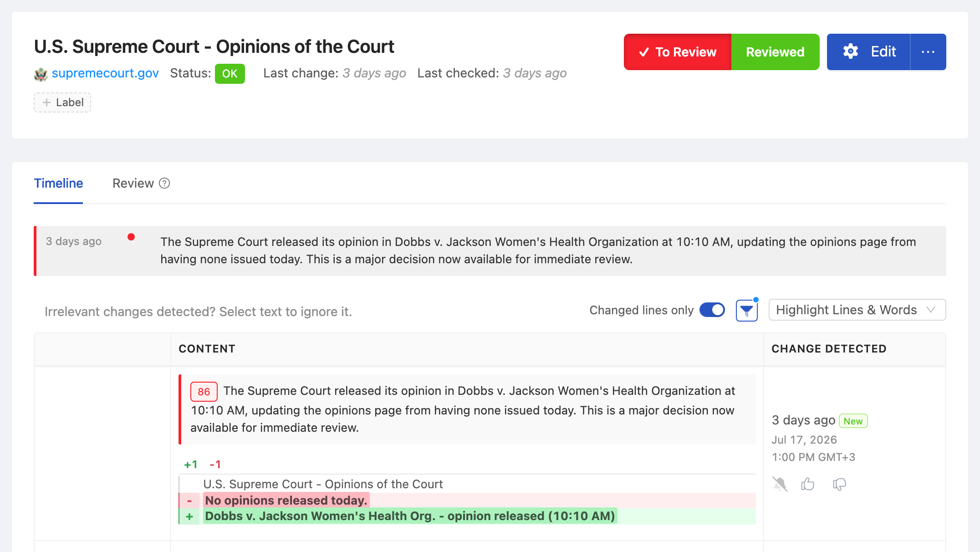Click the red dot timeline marker
The image size is (980, 552).
pos(131,237)
